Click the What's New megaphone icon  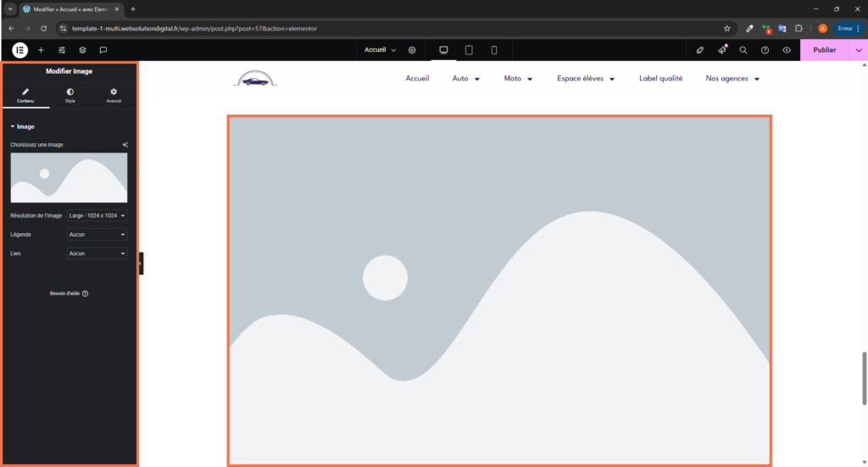click(x=722, y=50)
